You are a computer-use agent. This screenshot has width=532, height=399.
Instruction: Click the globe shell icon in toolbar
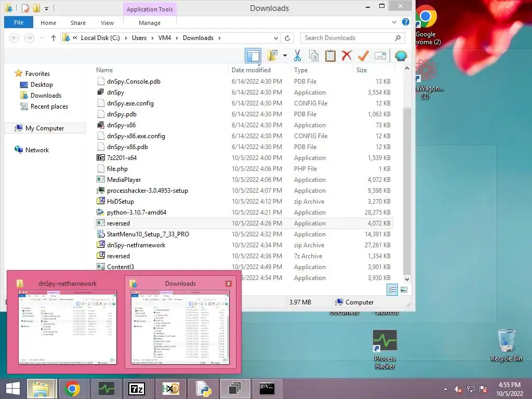click(x=401, y=56)
